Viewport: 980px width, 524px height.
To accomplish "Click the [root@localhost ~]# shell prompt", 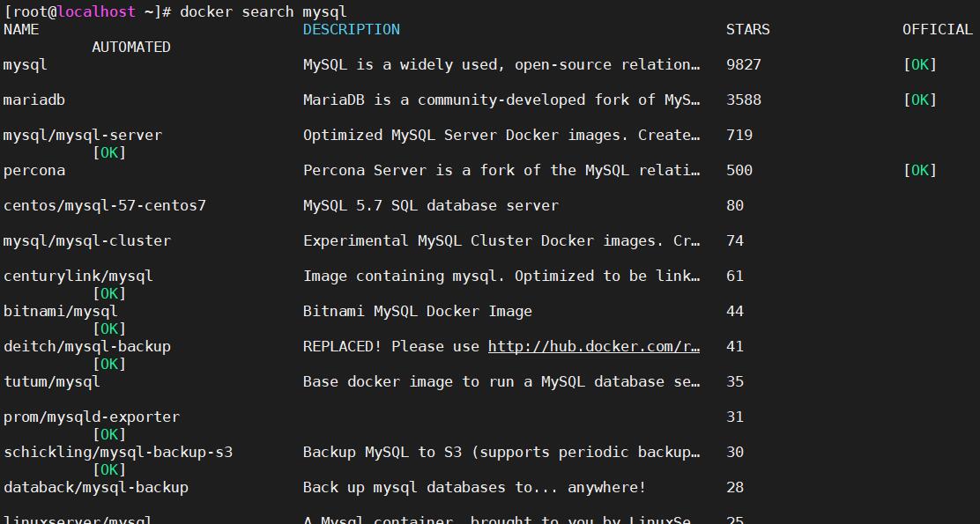I will click(87, 11).
